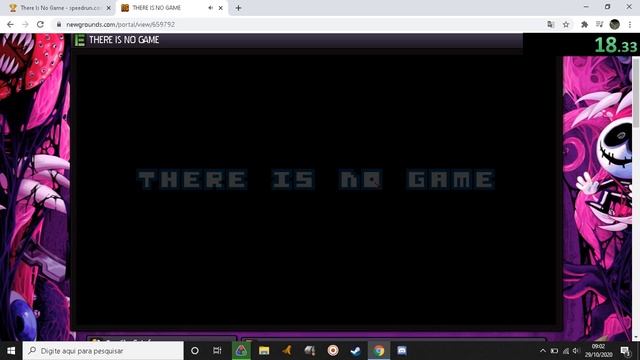Open File Explorer from the taskbar
This screenshot has height=360, width=640.
tap(264, 351)
